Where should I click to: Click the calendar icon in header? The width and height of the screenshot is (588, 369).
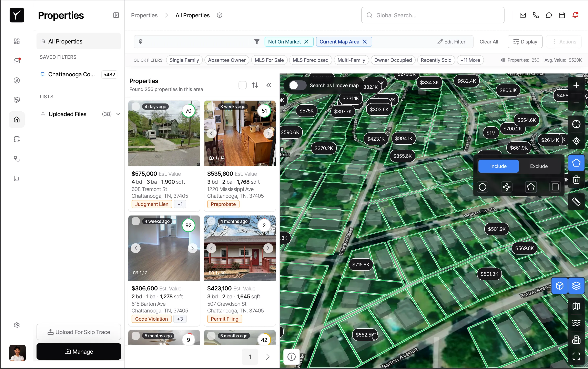(x=562, y=15)
